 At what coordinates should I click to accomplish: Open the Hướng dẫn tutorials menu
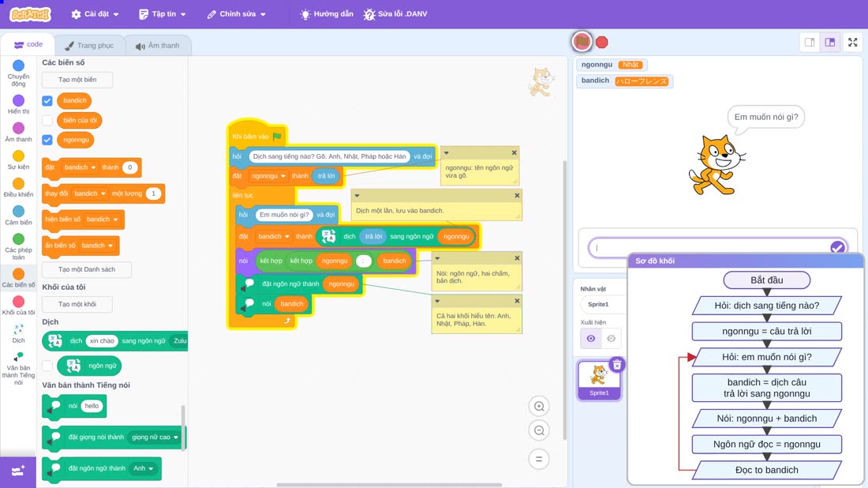[327, 14]
